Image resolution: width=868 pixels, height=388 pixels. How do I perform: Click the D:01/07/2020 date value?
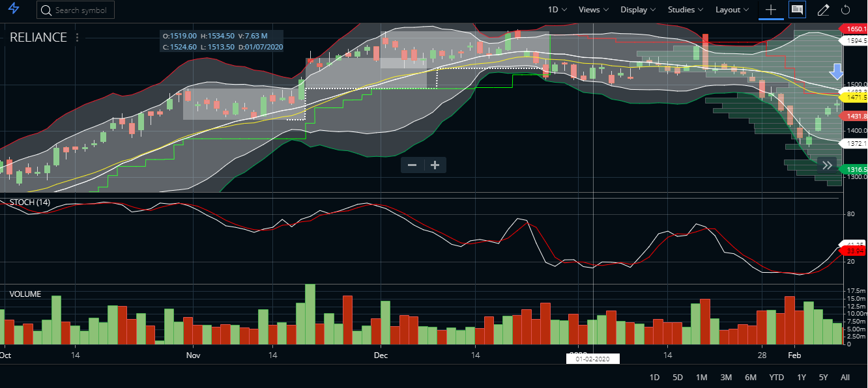(260, 47)
